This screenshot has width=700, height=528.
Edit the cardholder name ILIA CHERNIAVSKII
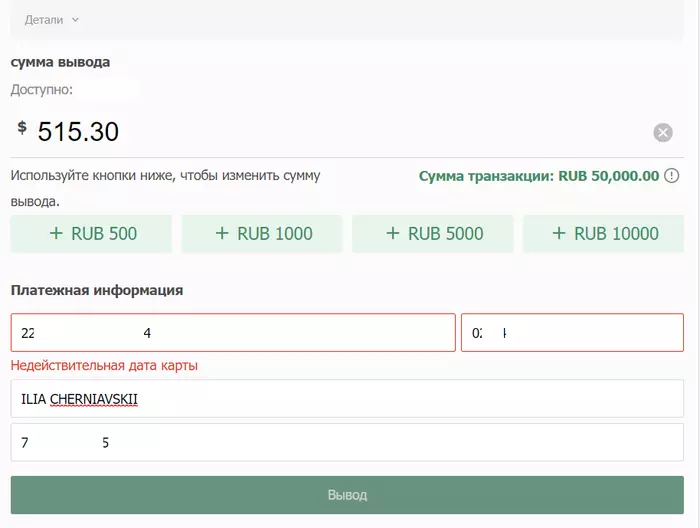[347, 399]
